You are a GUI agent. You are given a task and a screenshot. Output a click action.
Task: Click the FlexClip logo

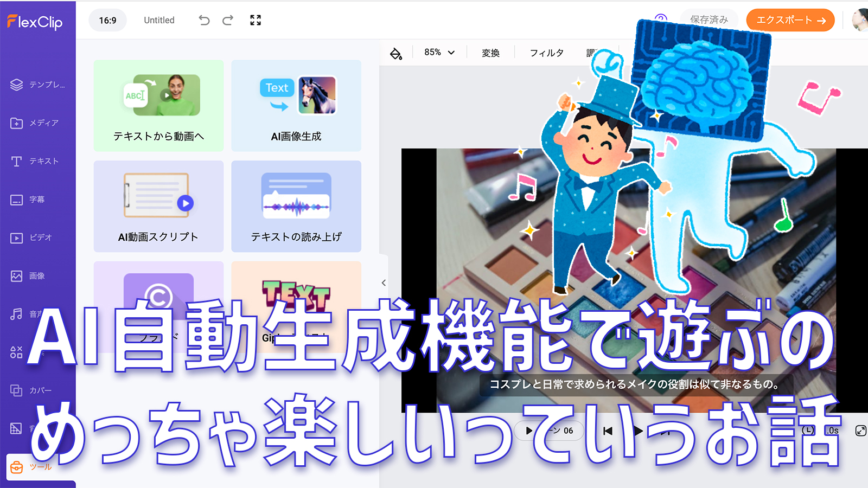(35, 22)
